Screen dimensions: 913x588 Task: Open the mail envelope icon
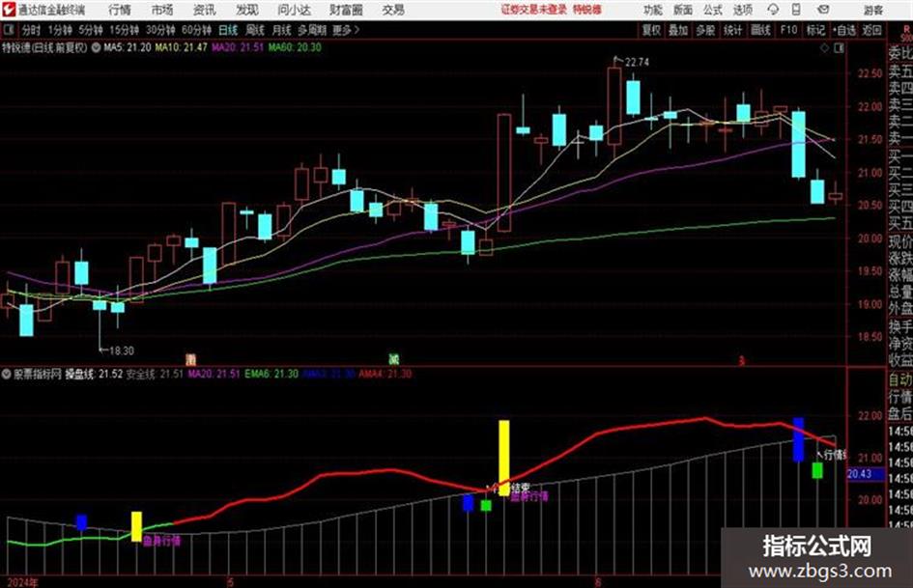pyautogui.click(x=823, y=10)
